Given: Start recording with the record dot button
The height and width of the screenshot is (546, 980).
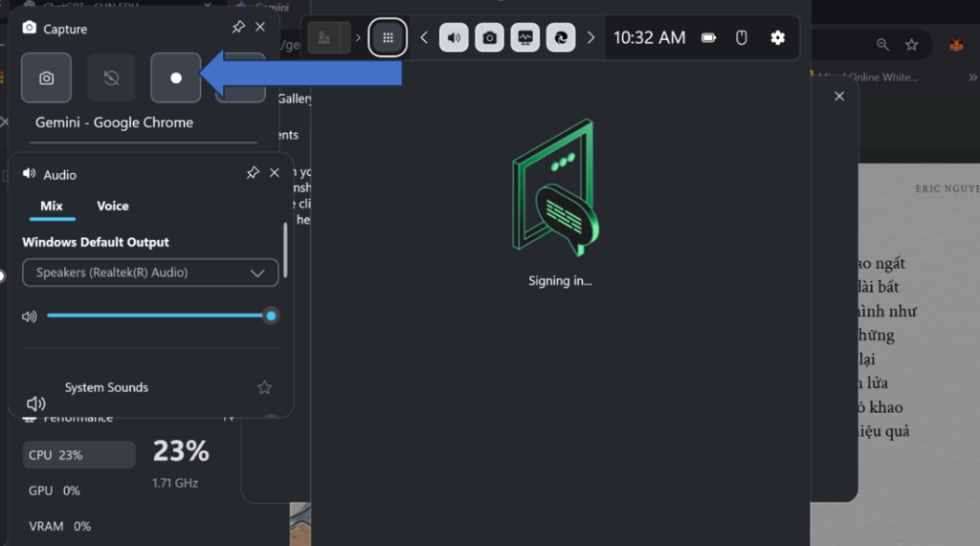Looking at the screenshot, I should (x=176, y=78).
